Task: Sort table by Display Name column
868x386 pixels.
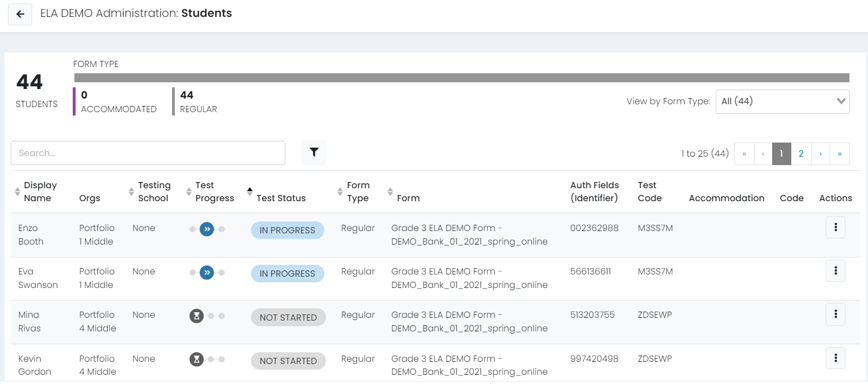Action: [40, 192]
